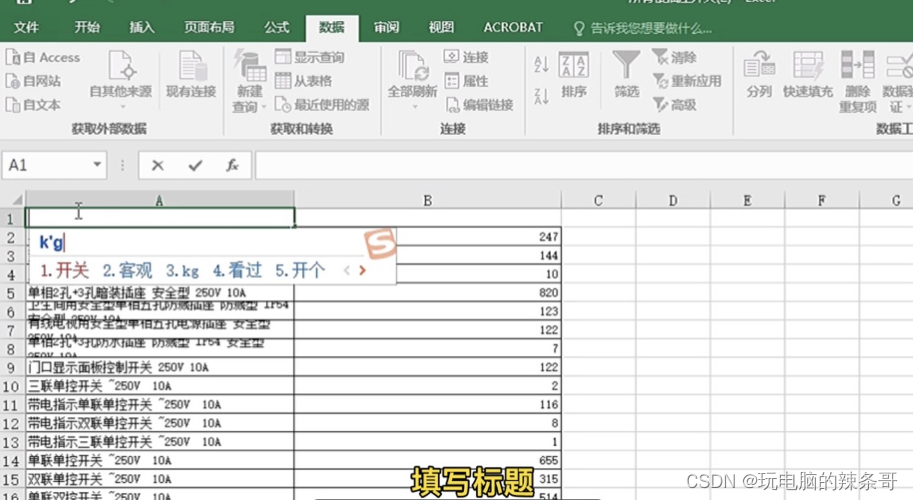Import data 自网站 (from web)
This screenshot has width=913, height=500.
33,81
